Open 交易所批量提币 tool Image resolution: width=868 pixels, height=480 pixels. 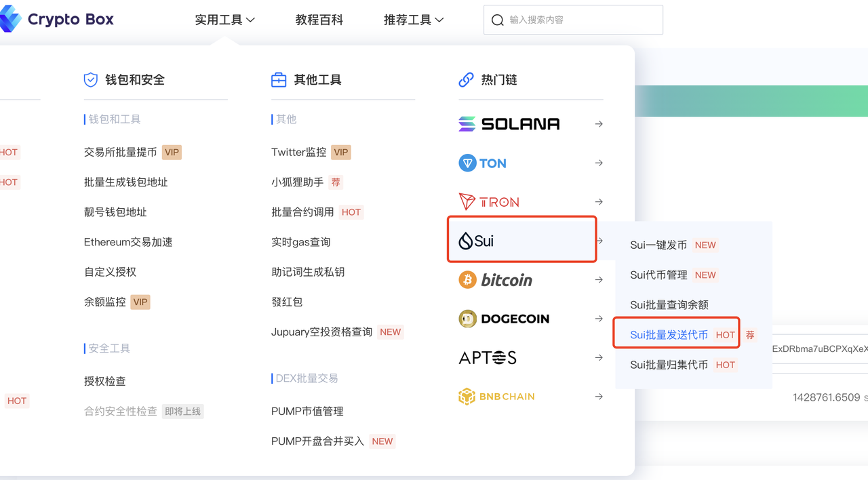coord(120,153)
